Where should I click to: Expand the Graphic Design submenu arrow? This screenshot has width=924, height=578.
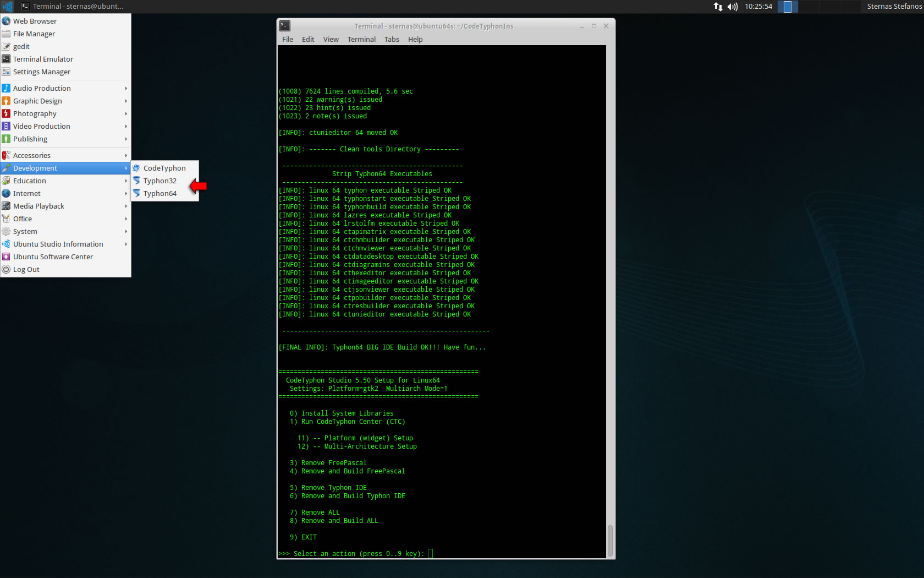tap(126, 101)
